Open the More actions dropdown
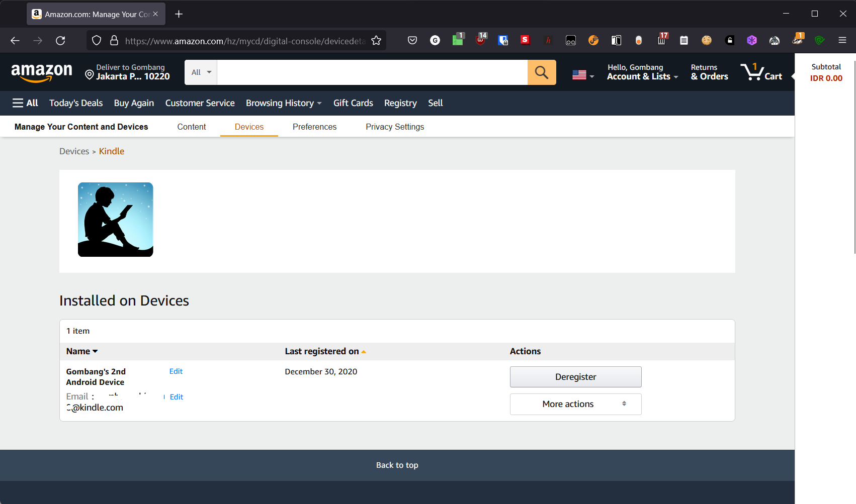Viewport: 856px width, 504px height. (x=575, y=404)
